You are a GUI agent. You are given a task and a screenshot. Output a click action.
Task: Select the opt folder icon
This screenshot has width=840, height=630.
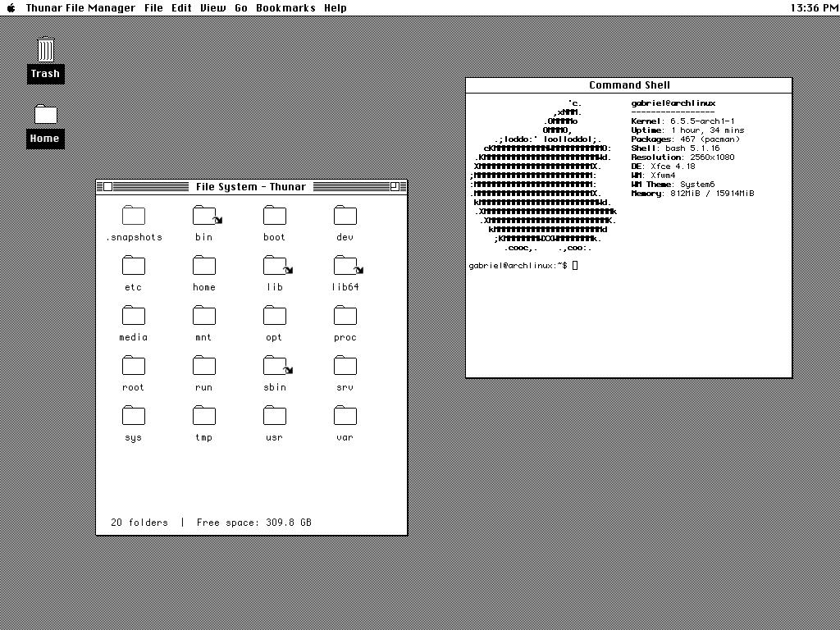click(x=274, y=315)
